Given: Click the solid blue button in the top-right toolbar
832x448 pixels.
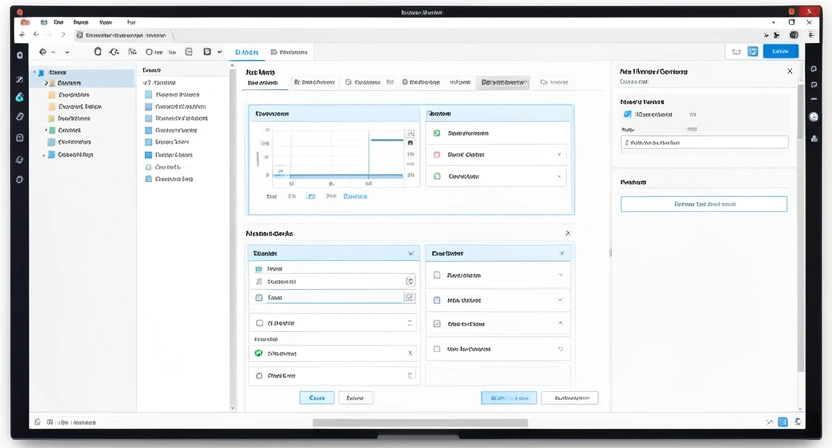Looking at the screenshot, I should click(780, 52).
